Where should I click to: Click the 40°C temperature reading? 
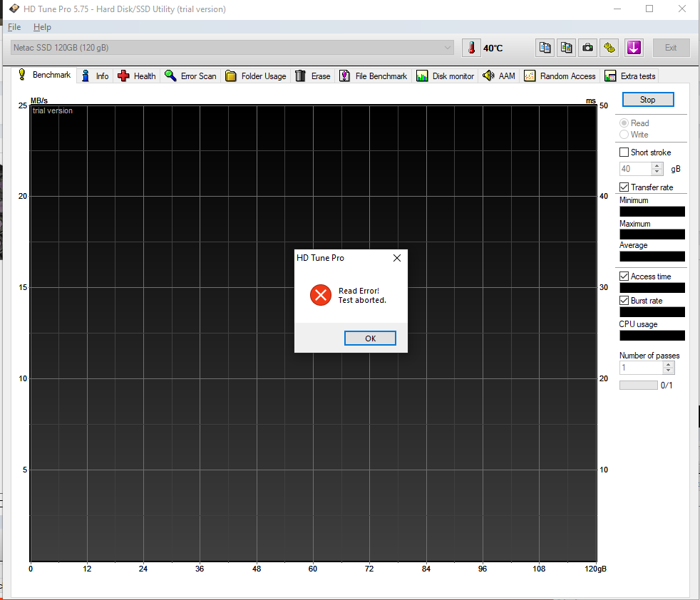[493, 48]
